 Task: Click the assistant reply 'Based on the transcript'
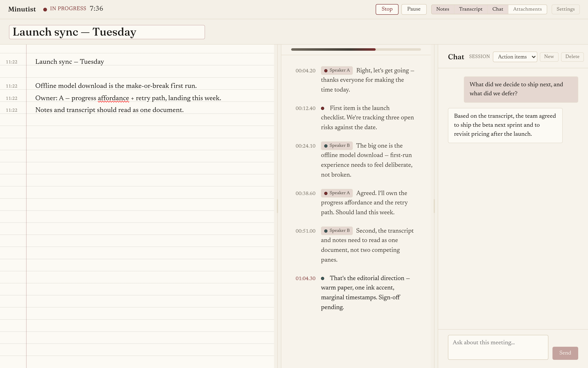coord(505,125)
